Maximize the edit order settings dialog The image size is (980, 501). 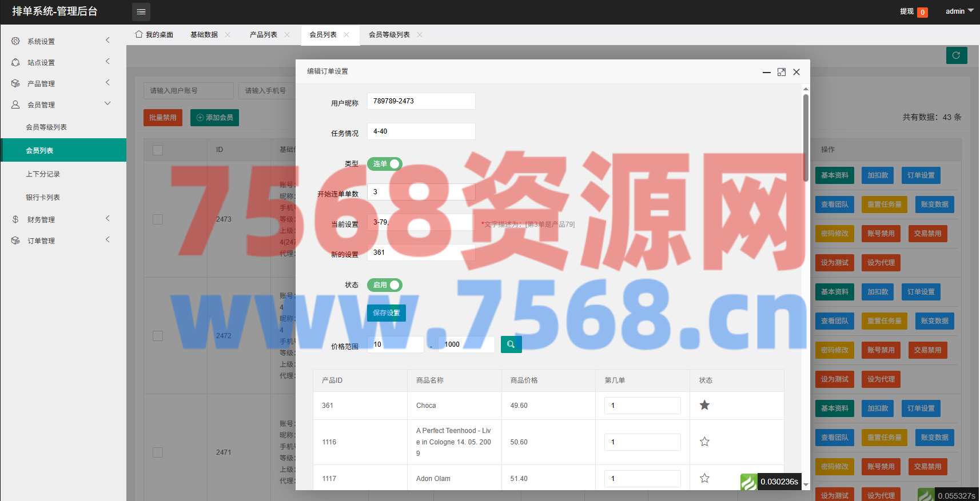pos(782,72)
